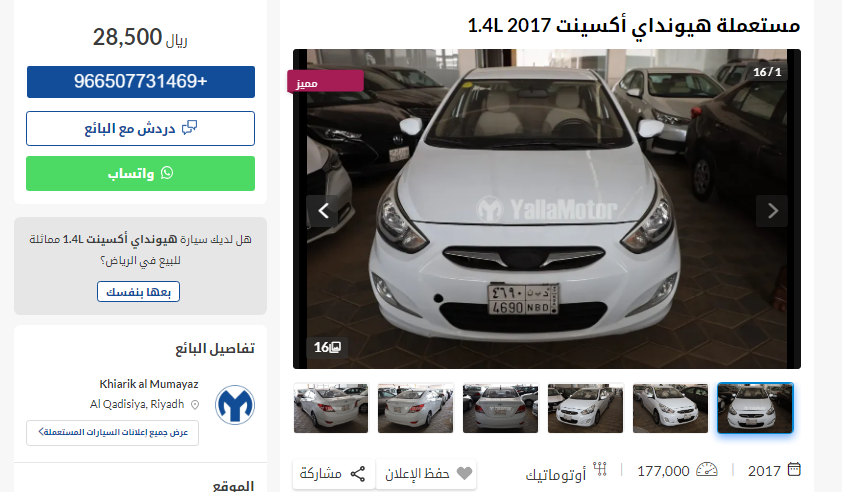The image size is (842, 492).
Task: Click the heart icon to save ad
Action: [464, 473]
